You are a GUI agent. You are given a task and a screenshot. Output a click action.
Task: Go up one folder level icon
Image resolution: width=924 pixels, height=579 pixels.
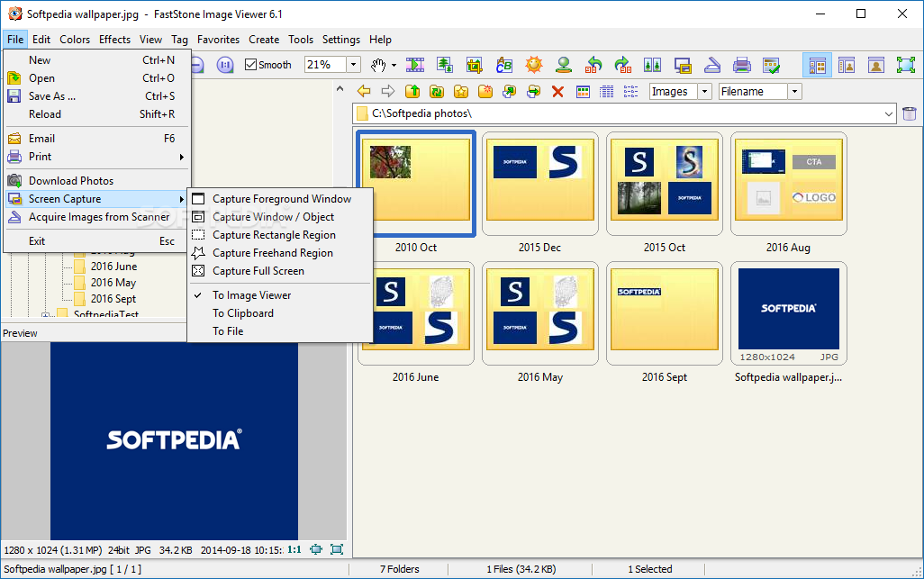pos(412,91)
